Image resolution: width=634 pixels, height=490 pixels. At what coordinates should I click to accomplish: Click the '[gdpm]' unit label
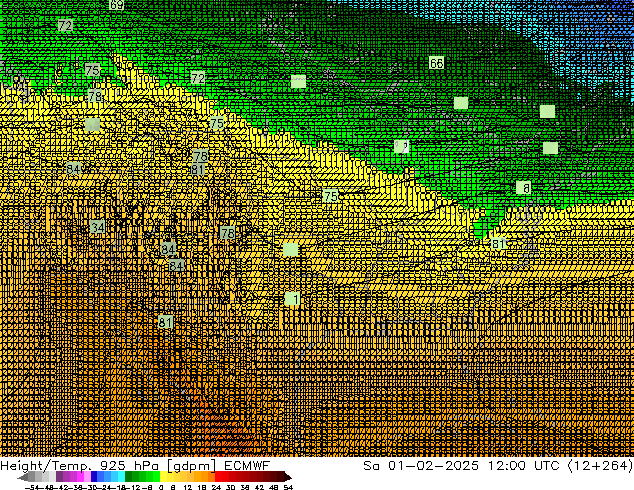pyautogui.click(x=192, y=466)
